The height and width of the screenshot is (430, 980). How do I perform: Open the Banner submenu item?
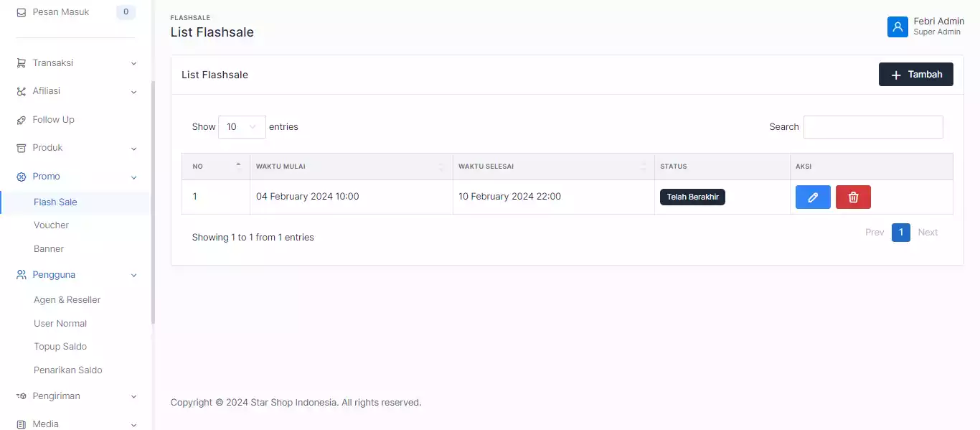tap(49, 249)
